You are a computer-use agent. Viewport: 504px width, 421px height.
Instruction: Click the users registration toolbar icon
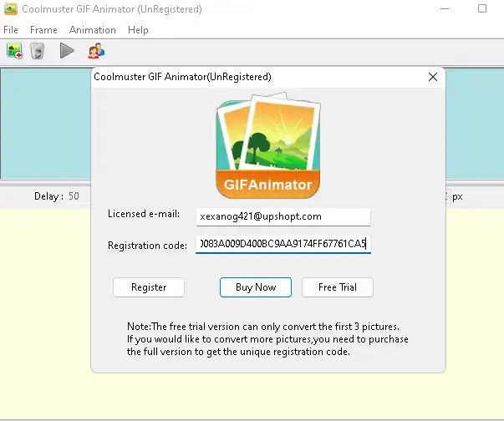click(x=96, y=52)
